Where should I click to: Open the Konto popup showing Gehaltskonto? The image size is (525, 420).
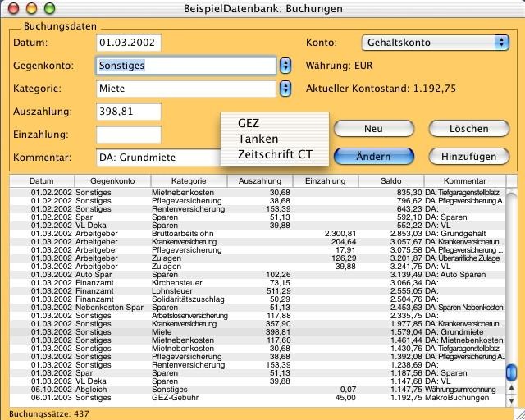436,43
